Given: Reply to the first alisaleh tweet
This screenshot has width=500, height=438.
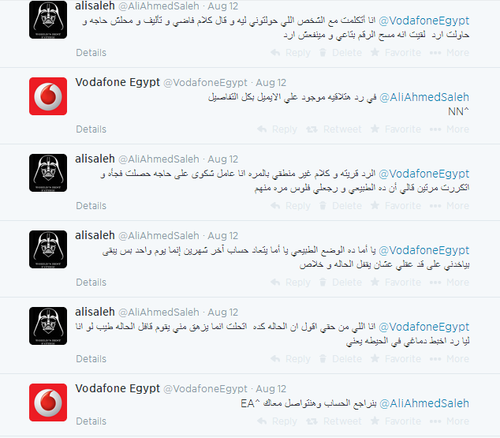Looking at the screenshot, I should [x=290, y=53].
